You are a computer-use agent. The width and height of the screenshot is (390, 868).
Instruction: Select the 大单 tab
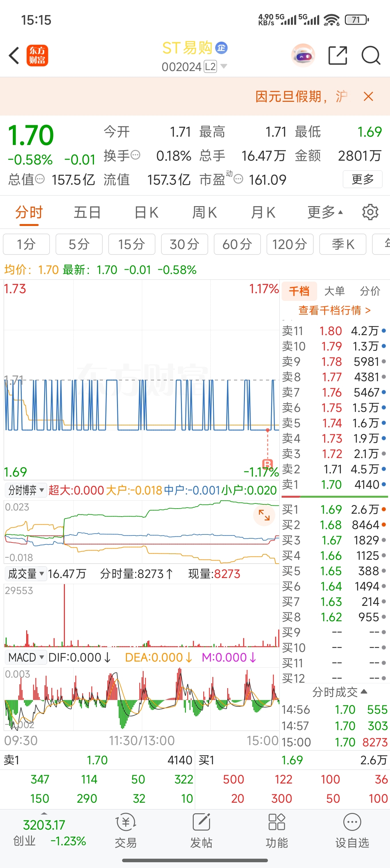coord(334,291)
